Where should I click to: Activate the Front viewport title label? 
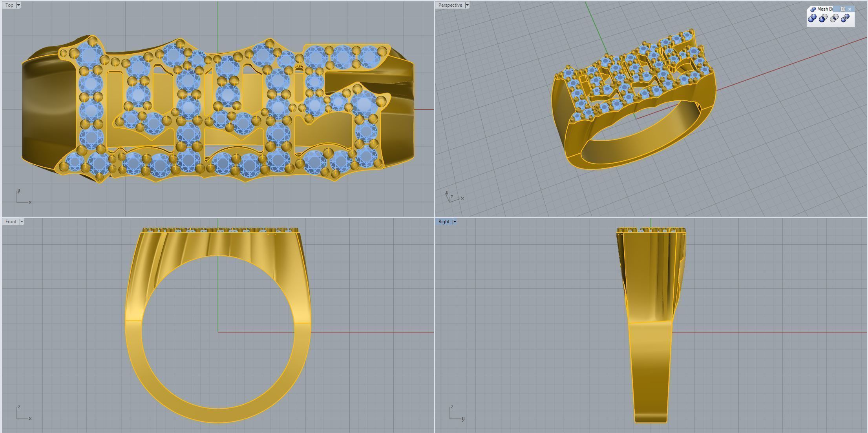(x=11, y=222)
